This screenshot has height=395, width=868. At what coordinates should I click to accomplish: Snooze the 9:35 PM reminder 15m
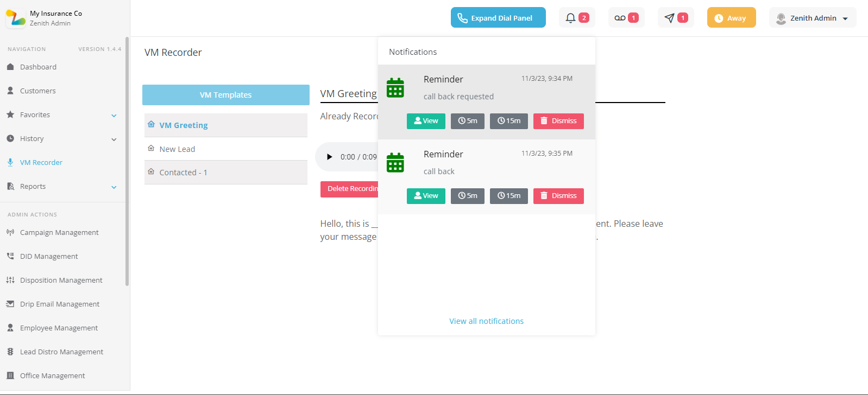coord(509,196)
